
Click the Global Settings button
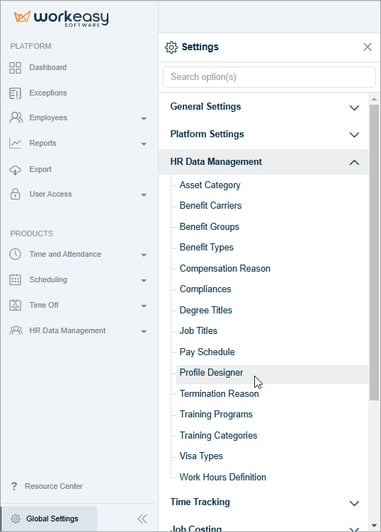tap(49, 519)
